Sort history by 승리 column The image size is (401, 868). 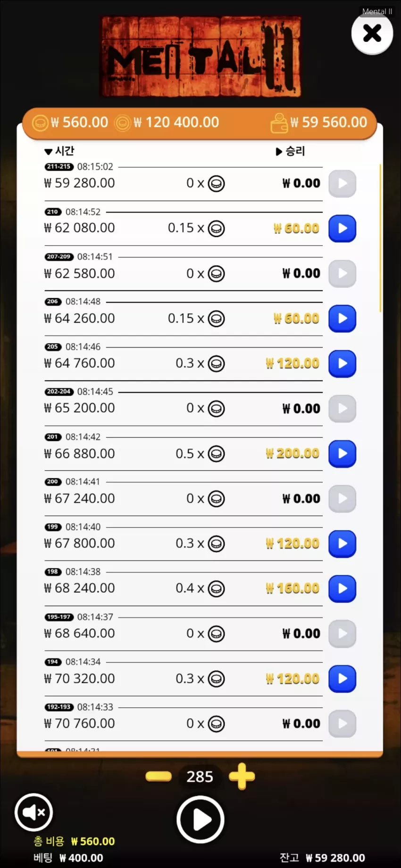[291, 151]
